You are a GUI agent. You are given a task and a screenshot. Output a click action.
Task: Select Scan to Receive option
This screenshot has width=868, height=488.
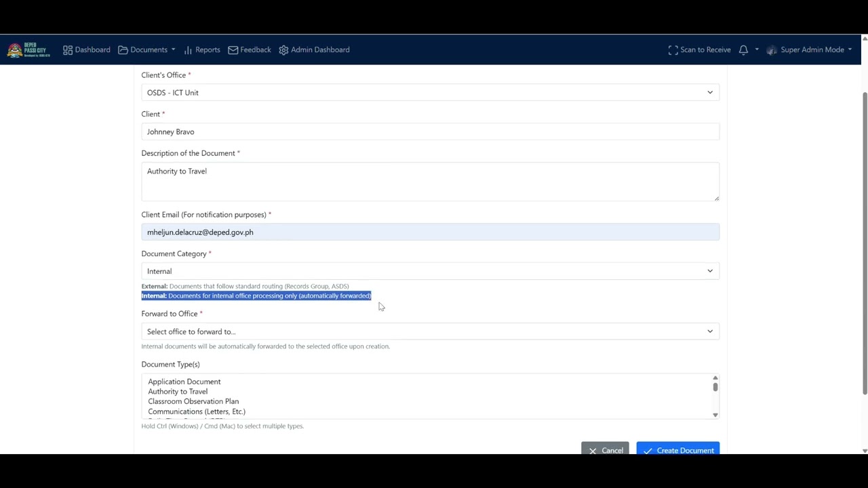point(699,49)
